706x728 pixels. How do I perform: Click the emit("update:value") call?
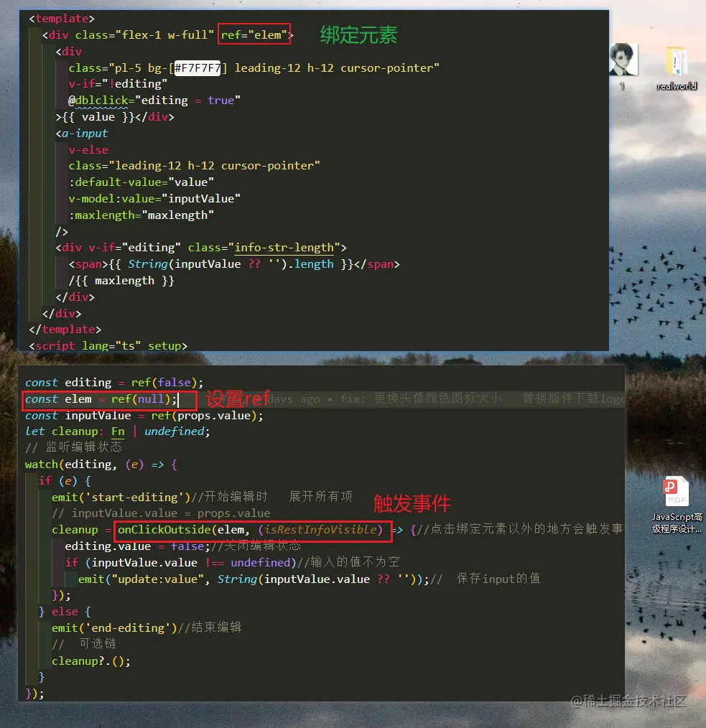(x=254, y=579)
